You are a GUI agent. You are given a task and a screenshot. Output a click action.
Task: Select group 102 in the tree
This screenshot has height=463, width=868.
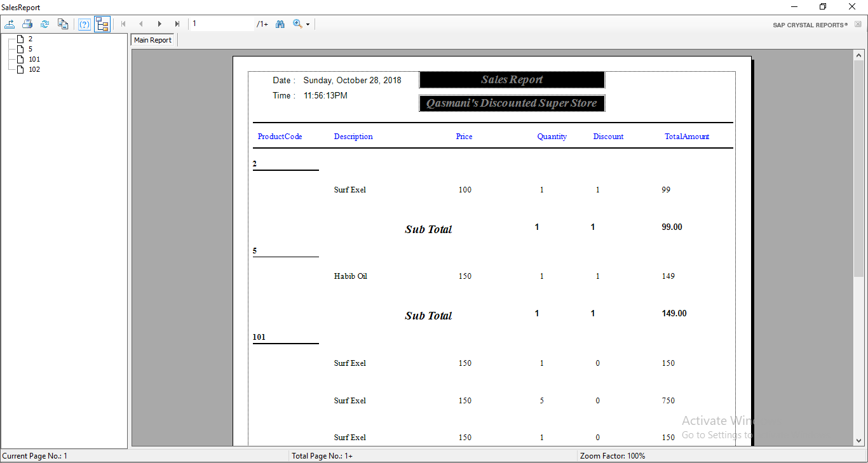(34, 69)
